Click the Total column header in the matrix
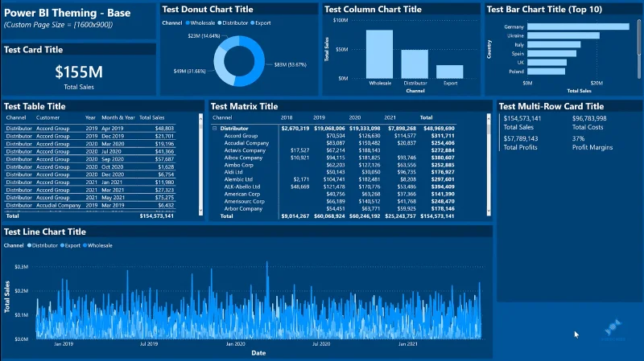 427,117
